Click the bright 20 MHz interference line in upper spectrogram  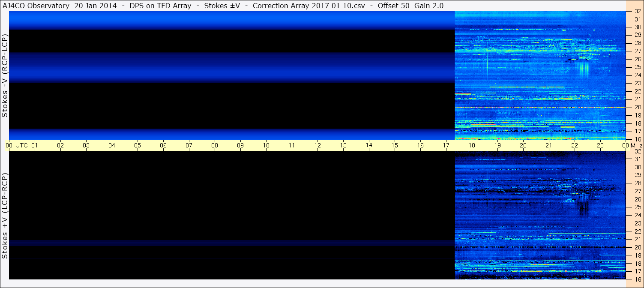click(540, 107)
